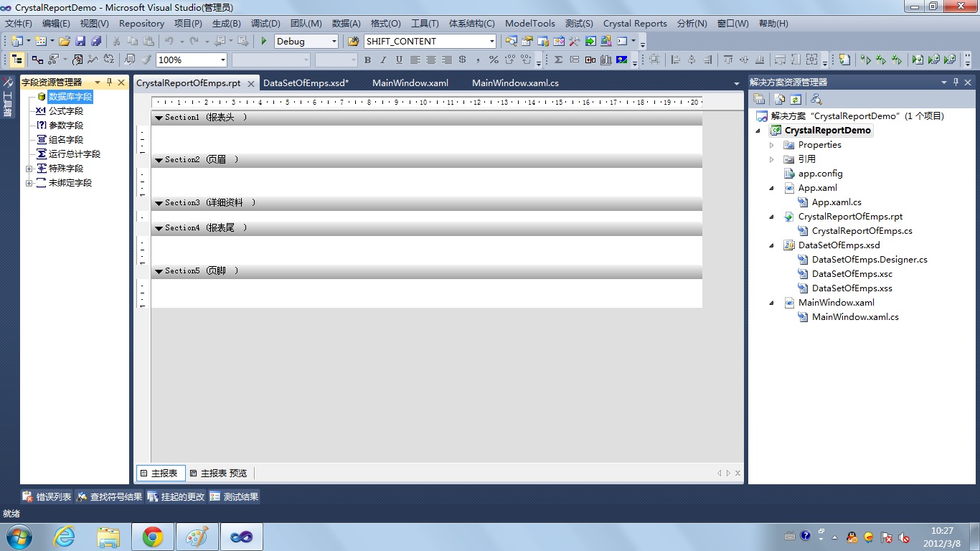Viewport: 980px width, 551px height.
Task: Click the Insert Summary sigma icon
Action: pos(558,60)
